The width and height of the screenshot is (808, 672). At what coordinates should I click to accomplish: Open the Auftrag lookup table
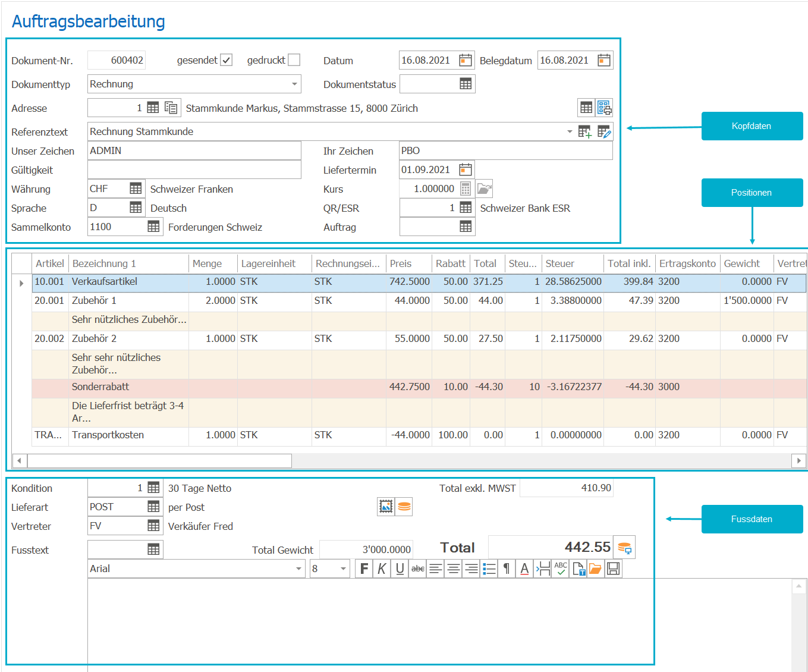pyautogui.click(x=466, y=227)
